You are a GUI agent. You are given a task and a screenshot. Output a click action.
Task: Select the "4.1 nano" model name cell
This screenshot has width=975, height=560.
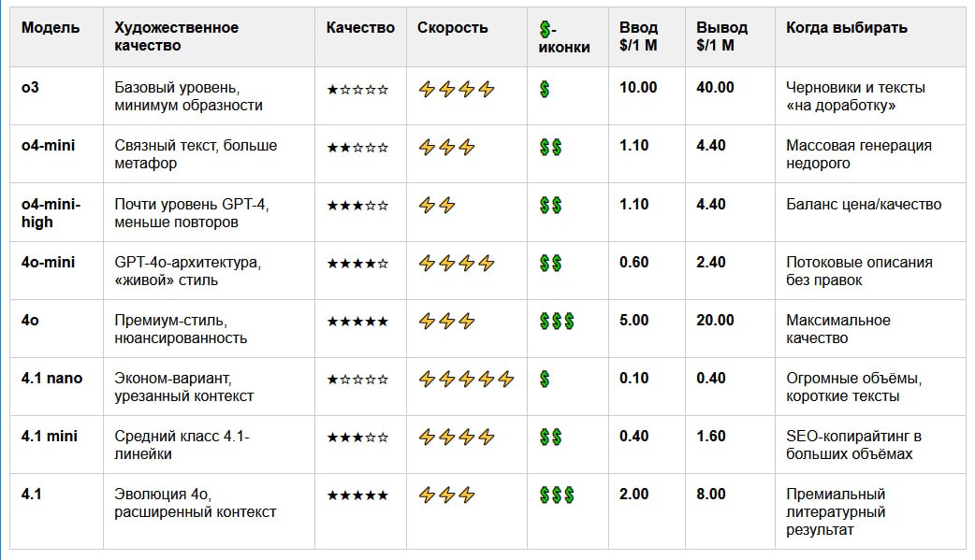coord(51,379)
